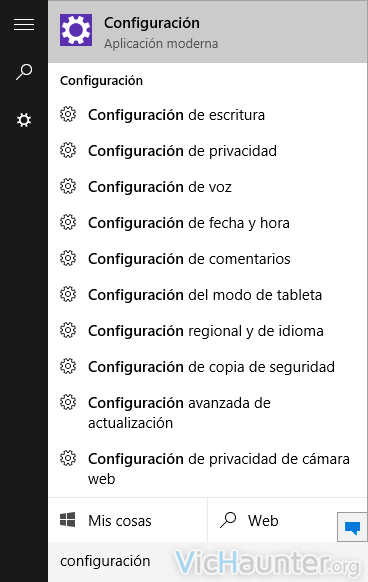This screenshot has width=368, height=582.
Task: Open Configuración de privacidad de cámara web
Action: pyautogui.click(x=208, y=469)
